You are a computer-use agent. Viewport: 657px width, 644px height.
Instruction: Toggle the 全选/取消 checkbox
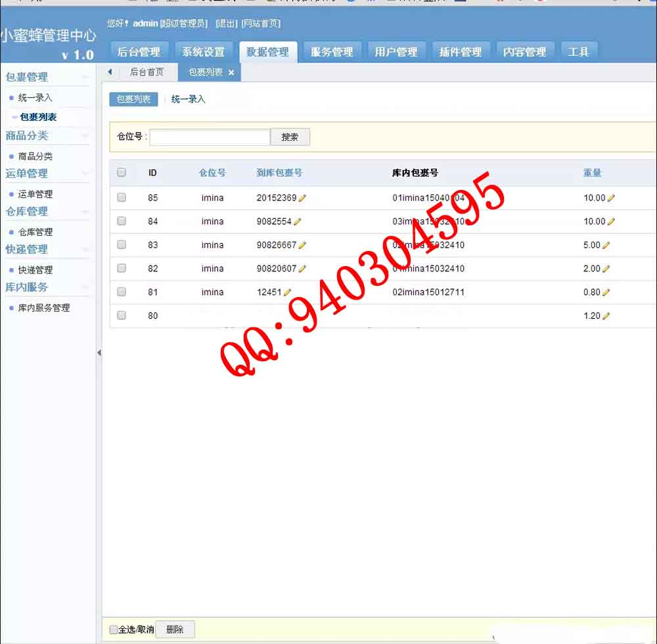[114, 630]
